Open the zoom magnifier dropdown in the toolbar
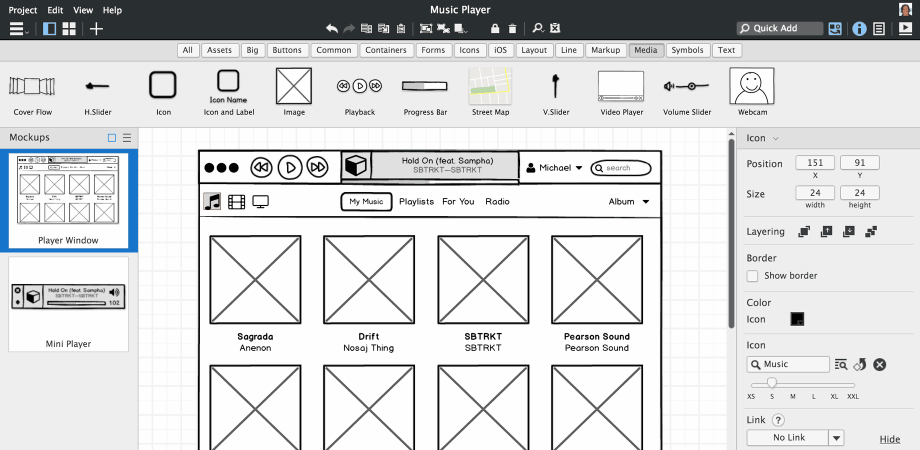Image resolution: width=920 pixels, height=450 pixels. tap(537, 28)
